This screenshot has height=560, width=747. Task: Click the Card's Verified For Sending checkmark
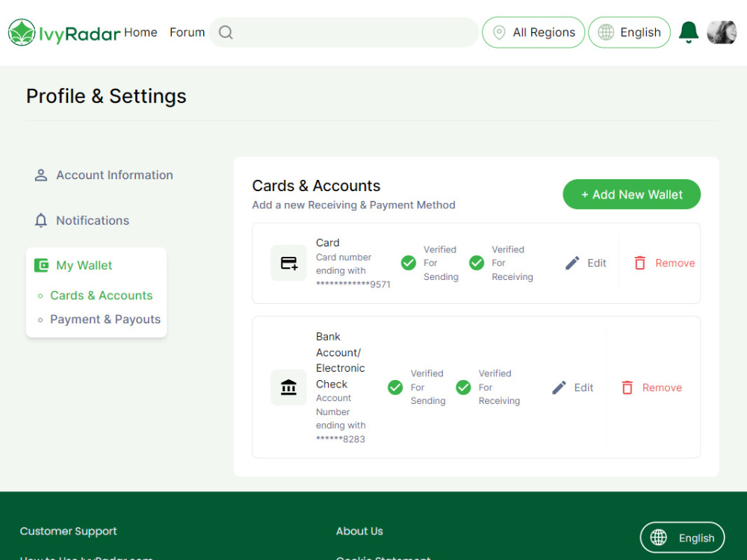(409, 263)
